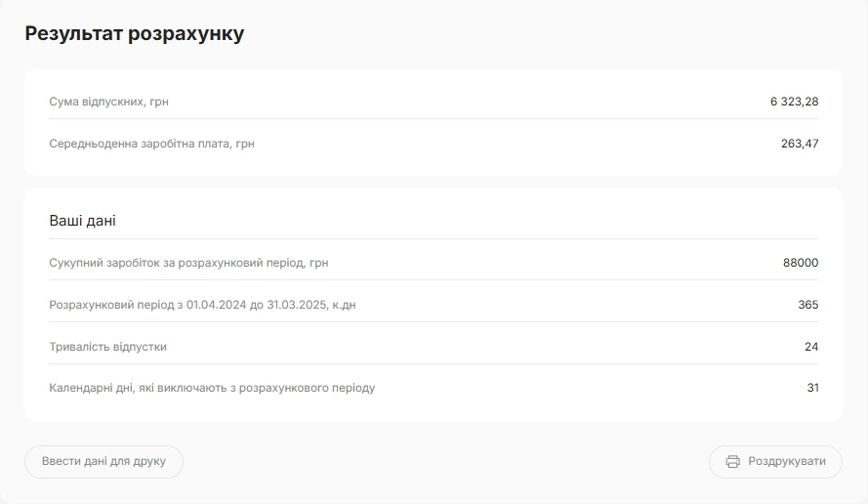
Task: Click the Результат розрахунку heading
Action: coord(135,33)
